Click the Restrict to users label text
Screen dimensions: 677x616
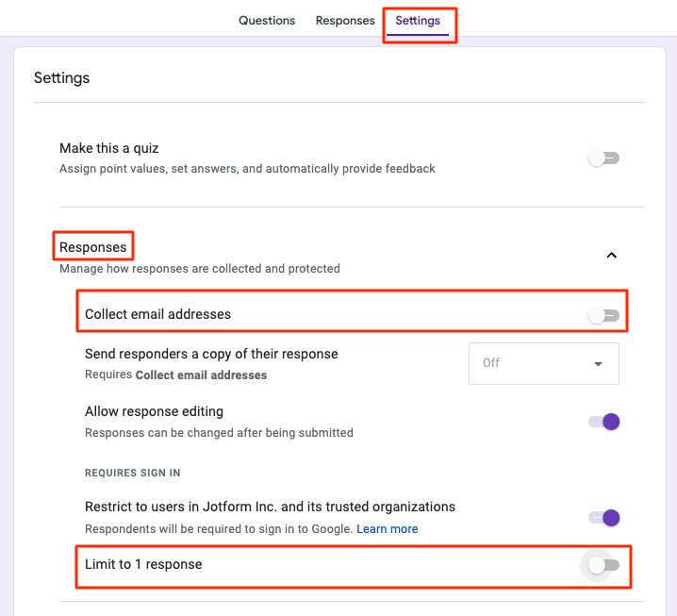(270, 507)
